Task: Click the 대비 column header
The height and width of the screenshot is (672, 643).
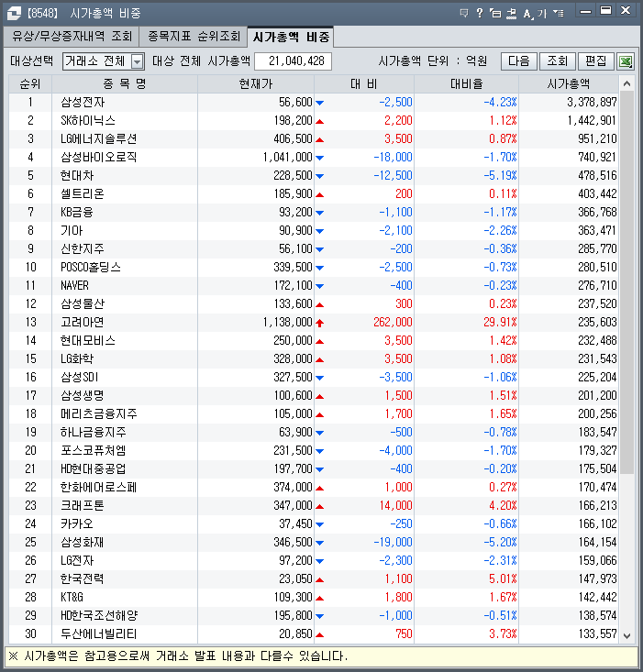Action: coord(364,84)
